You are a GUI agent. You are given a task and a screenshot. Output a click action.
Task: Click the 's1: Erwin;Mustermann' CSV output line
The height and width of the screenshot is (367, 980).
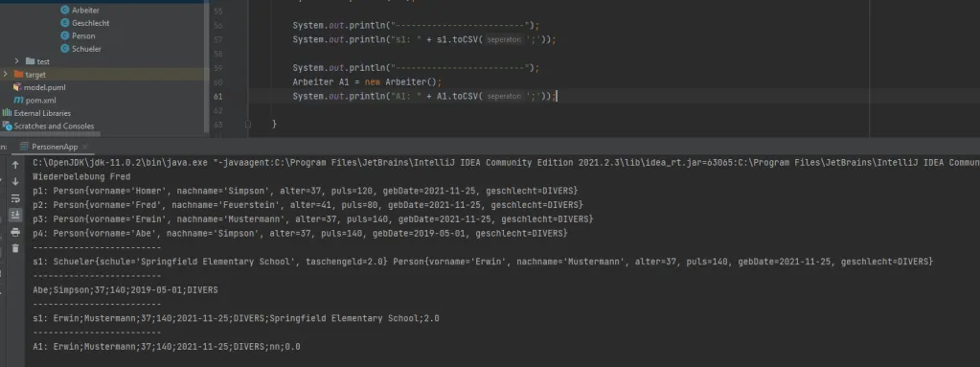tap(237, 318)
